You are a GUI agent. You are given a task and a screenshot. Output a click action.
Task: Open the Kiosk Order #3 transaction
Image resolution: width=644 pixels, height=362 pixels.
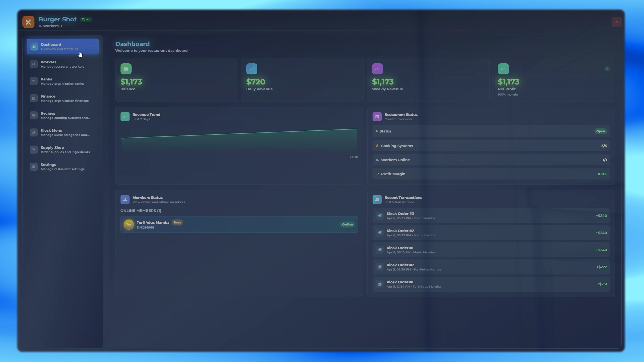click(491, 216)
